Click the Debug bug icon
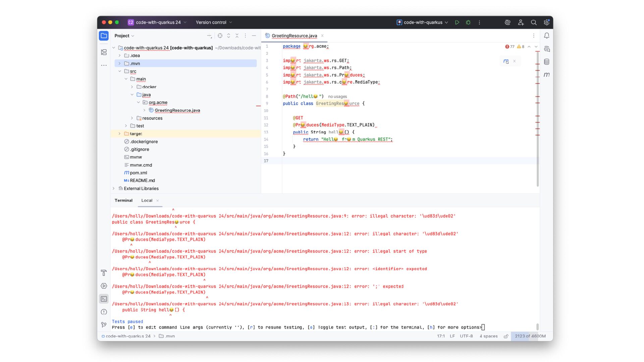 (468, 22)
